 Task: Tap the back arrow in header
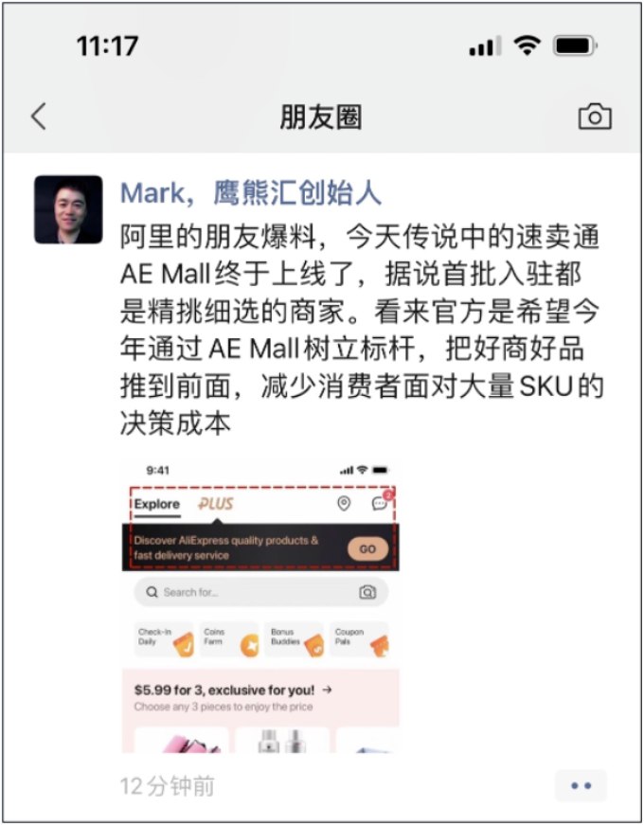pos(39,117)
